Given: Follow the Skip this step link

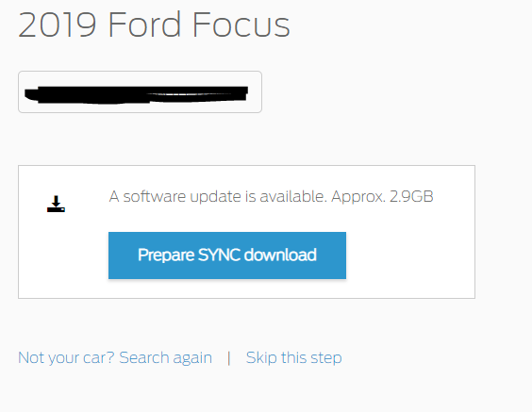Looking at the screenshot, I should coord(293,357).
